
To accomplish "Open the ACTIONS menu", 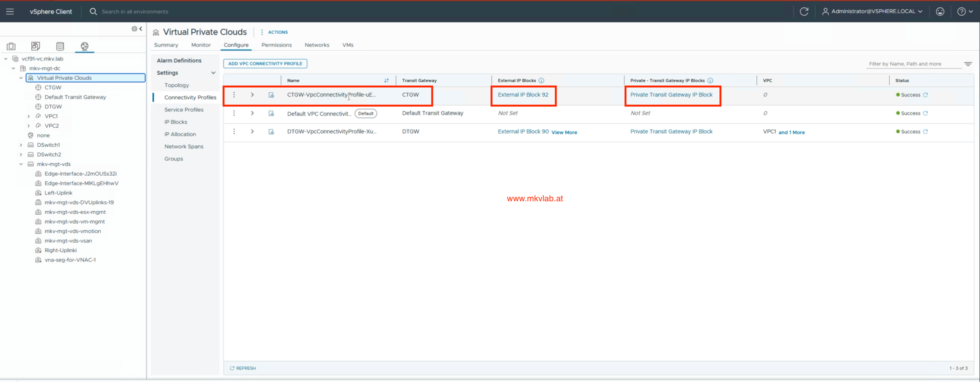I will [x=274, y=32].
